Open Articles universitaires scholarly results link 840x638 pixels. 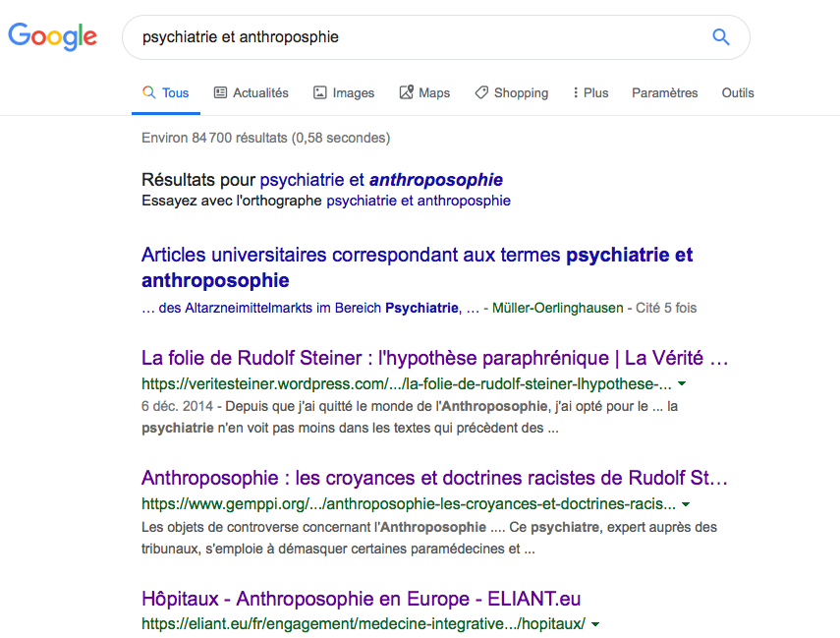tap(417, 267)
